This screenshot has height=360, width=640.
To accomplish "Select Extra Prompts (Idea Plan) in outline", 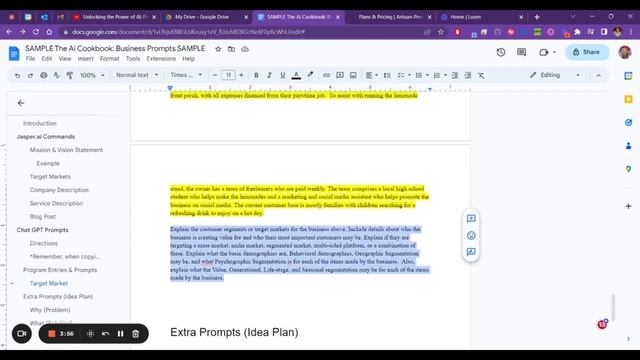I will (58, 296).
